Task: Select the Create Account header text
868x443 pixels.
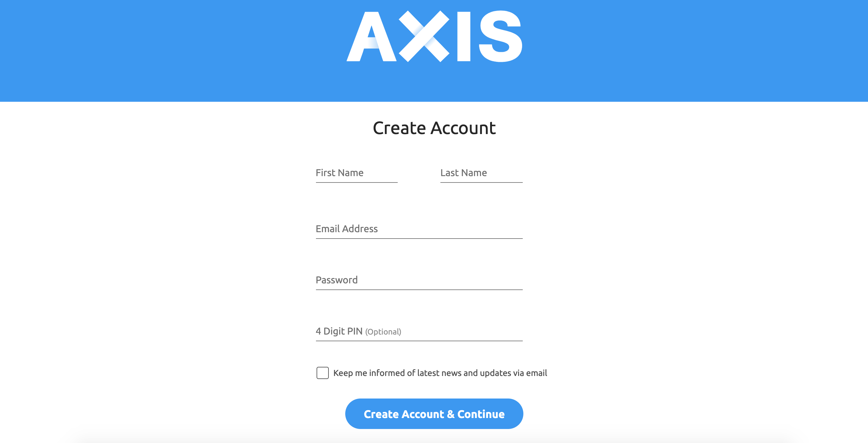Action: (434, 127)
